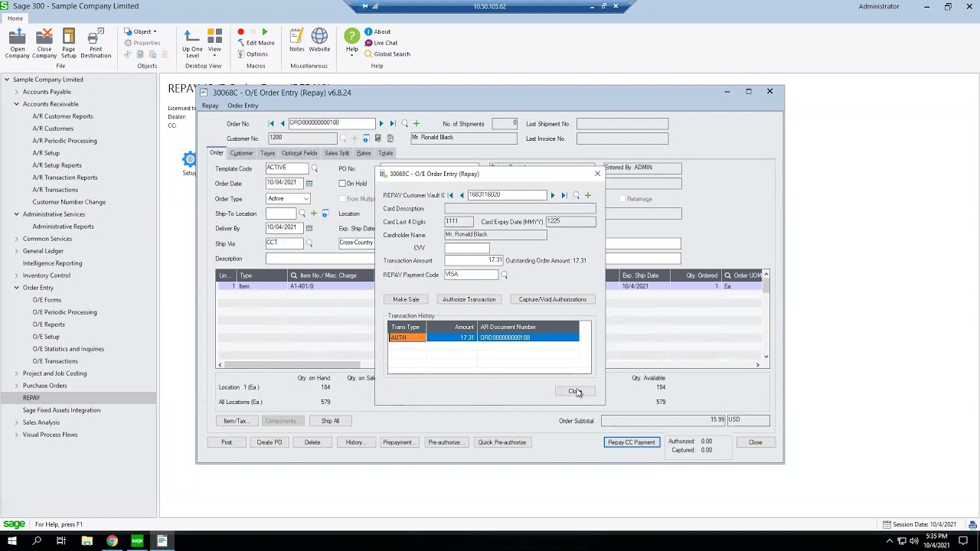Toggle the On Hold checkbox

pyautogui.click(x=342, y=184)
